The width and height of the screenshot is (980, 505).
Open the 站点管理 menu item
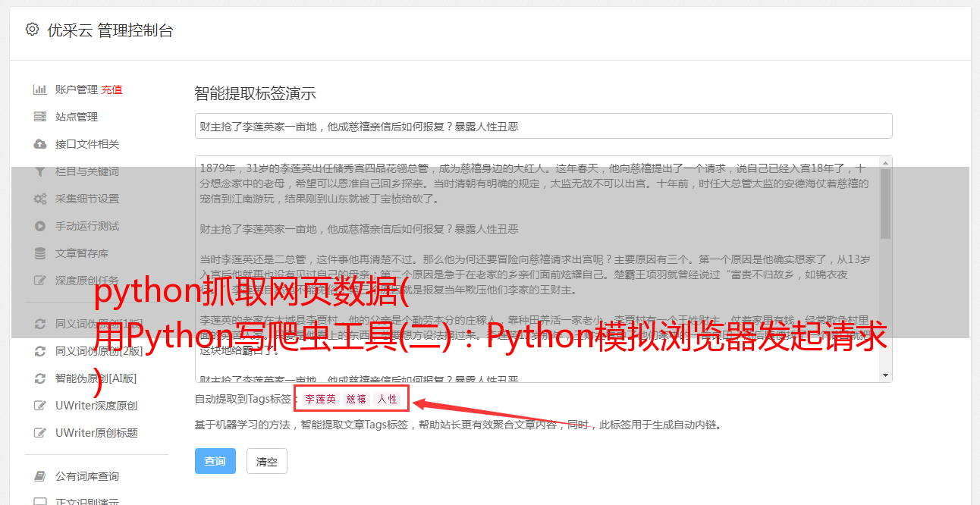click(x=77, y=117)
